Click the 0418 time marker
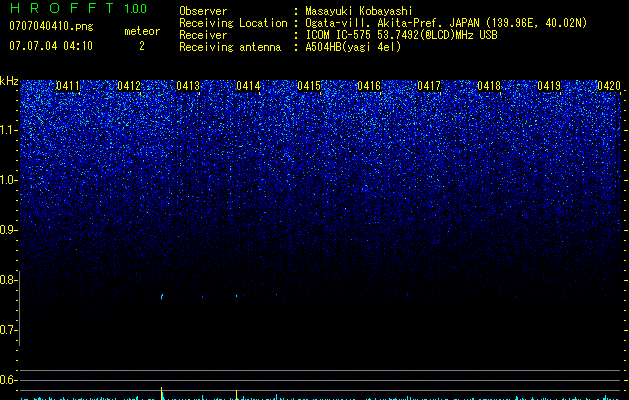The width and height of the screenshot is (629, 400). pos(489,86)
